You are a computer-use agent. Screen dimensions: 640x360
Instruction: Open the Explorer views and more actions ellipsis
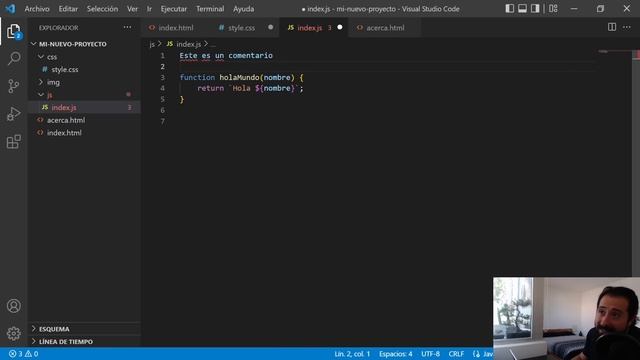coord(127,27)
